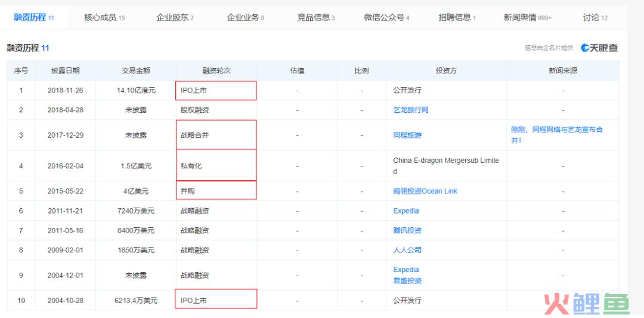Select the 4亿美元 amount cell
This screenshot has height=318, width=644.
[136, 191]
